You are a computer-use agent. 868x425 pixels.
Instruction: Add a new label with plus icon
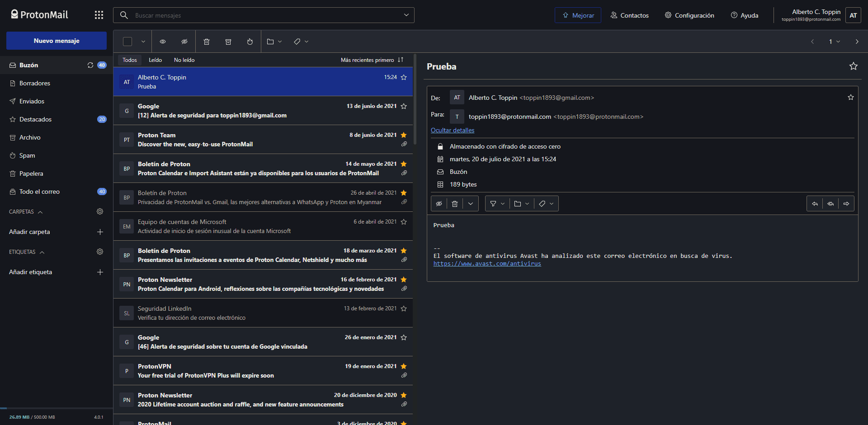click(100, 272)
